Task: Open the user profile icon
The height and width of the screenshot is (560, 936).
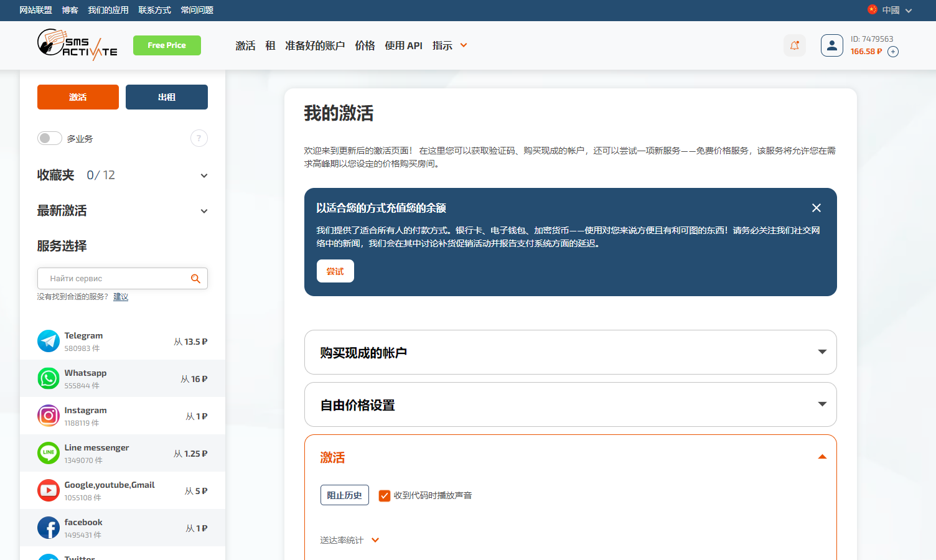Action: tap(831, 45)
